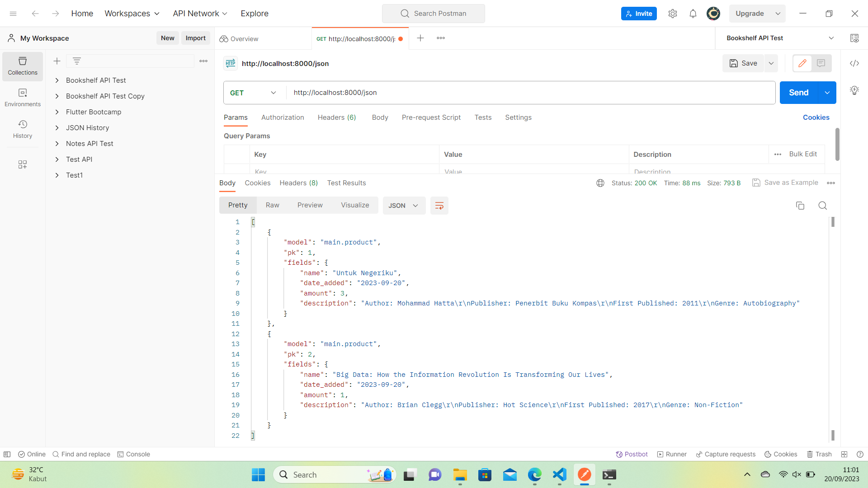Click the Send button
The width and height of the screenshot is (868, 488).
pyautogui.click(x=798, y=93)
